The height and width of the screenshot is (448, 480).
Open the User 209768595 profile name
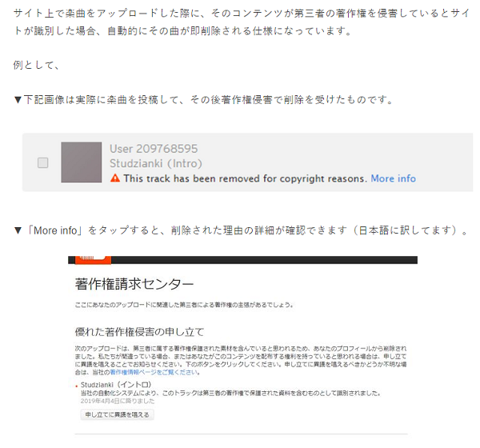pos(154,149)
